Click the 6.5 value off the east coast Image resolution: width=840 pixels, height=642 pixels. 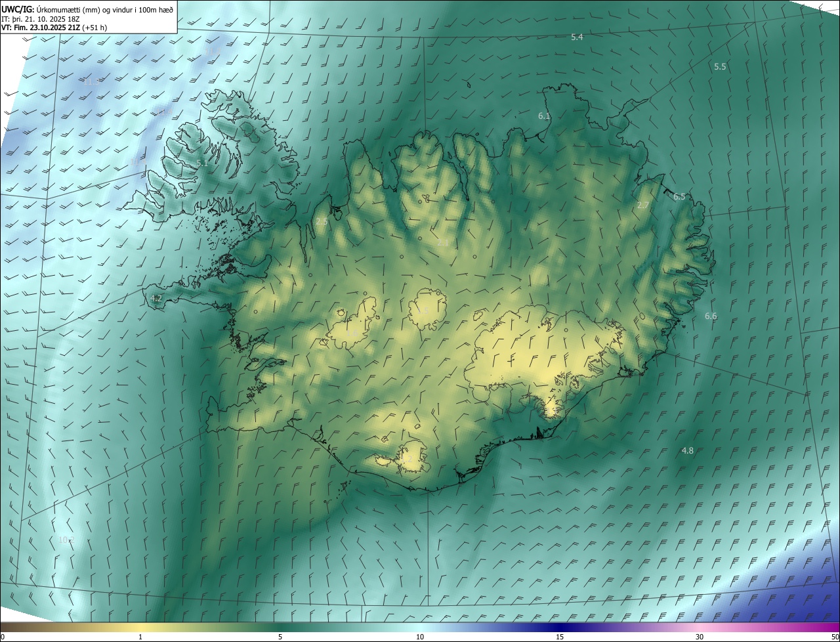(x=679, y=197)
